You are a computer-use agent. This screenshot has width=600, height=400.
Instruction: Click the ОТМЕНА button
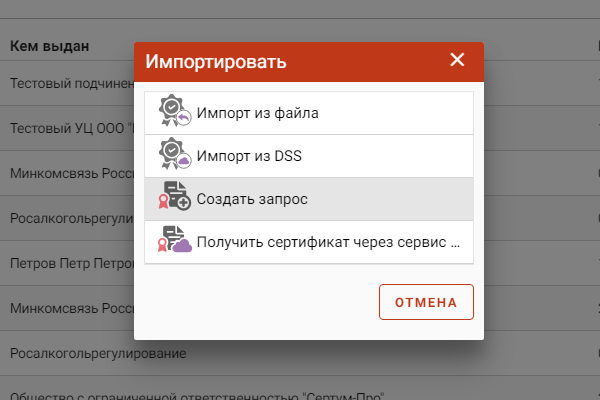click(x=426, y=302)
